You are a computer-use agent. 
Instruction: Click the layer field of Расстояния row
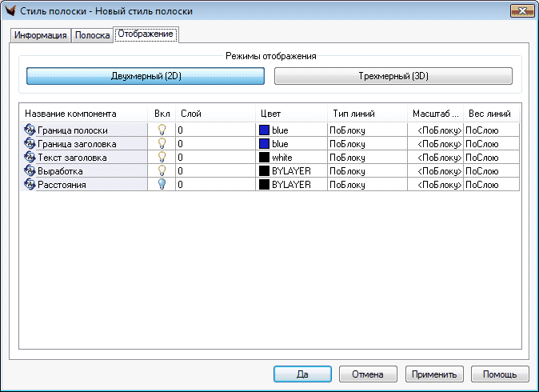(x=215, y=185)
